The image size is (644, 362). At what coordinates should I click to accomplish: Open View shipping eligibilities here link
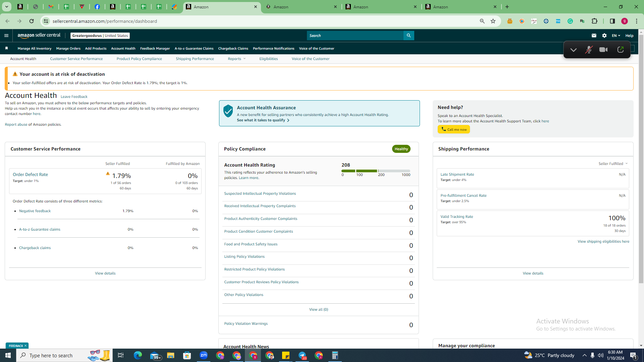tap(603, 241)
